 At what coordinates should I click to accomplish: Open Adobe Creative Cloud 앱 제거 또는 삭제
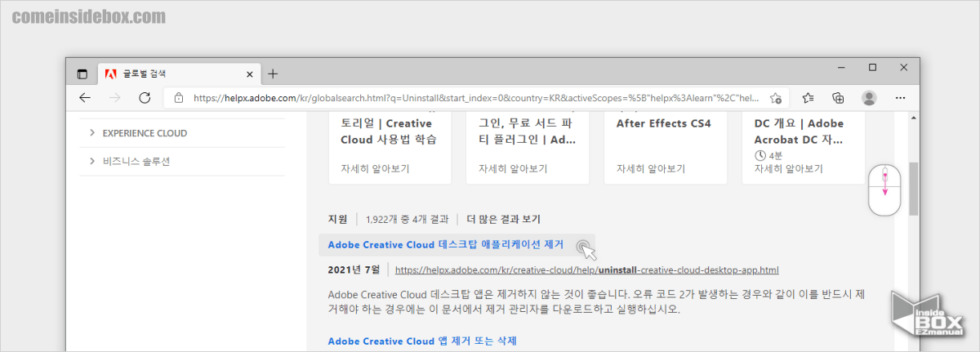click(422, 341)
